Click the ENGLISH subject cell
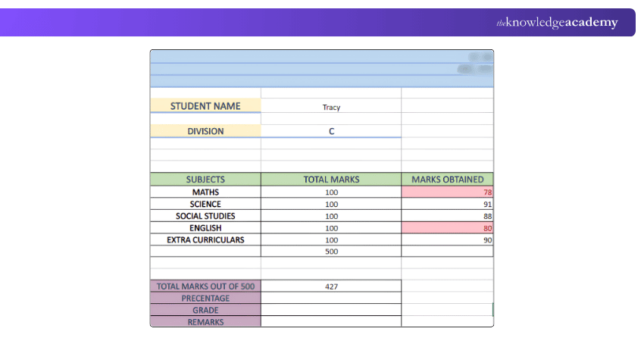 point(205,227)
